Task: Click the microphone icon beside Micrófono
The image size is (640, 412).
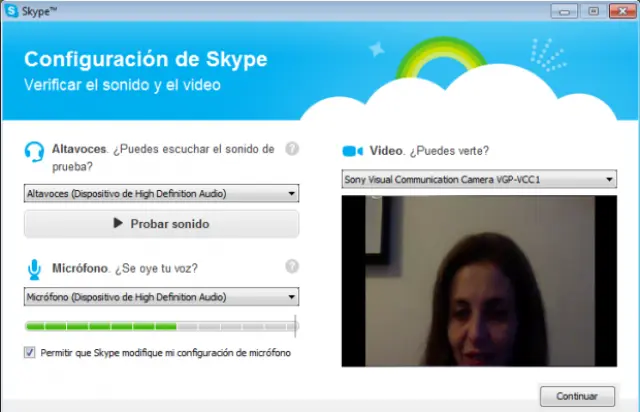Action: point(34,270)
